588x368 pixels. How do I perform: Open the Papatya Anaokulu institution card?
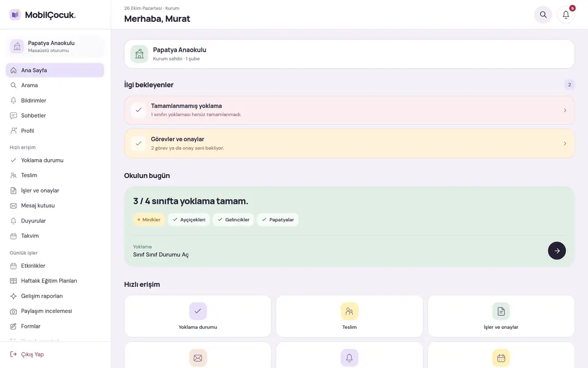349,54
